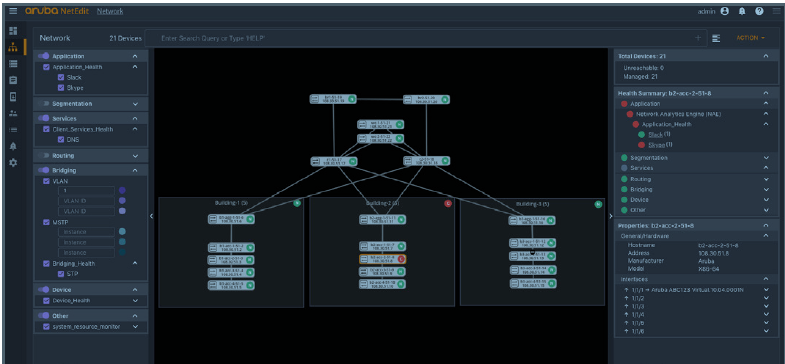Open the users sidebar icon
The height and width of the screenshot is (364, 785).
click(14, 113)
